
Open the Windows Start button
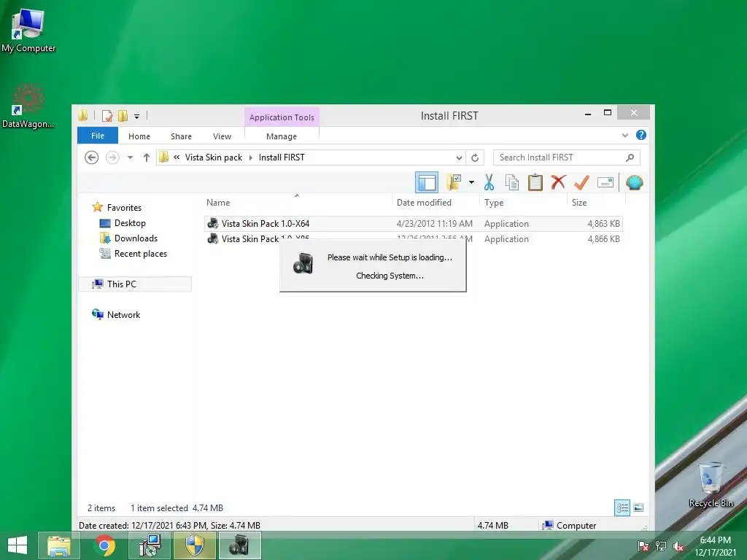pos(18,545)
